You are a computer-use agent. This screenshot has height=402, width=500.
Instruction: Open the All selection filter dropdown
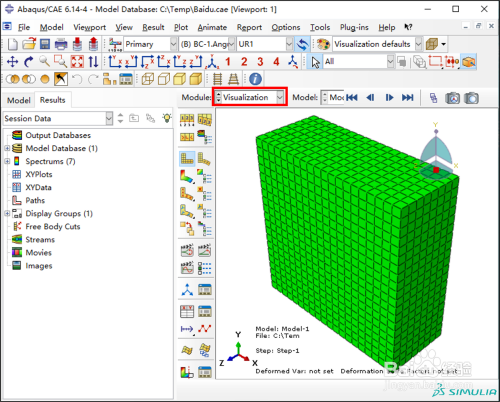click(x=390, y=62)
